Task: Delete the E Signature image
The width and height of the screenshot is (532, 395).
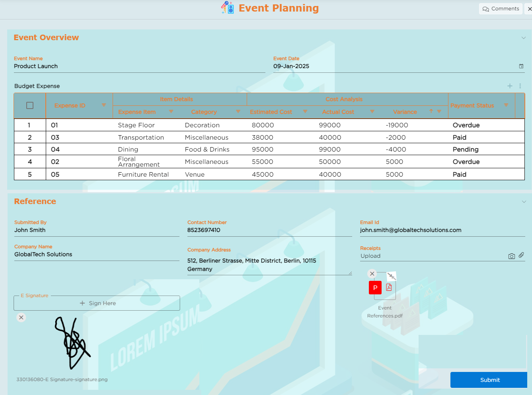Action: pyautogui.click(x=21, y=317)
